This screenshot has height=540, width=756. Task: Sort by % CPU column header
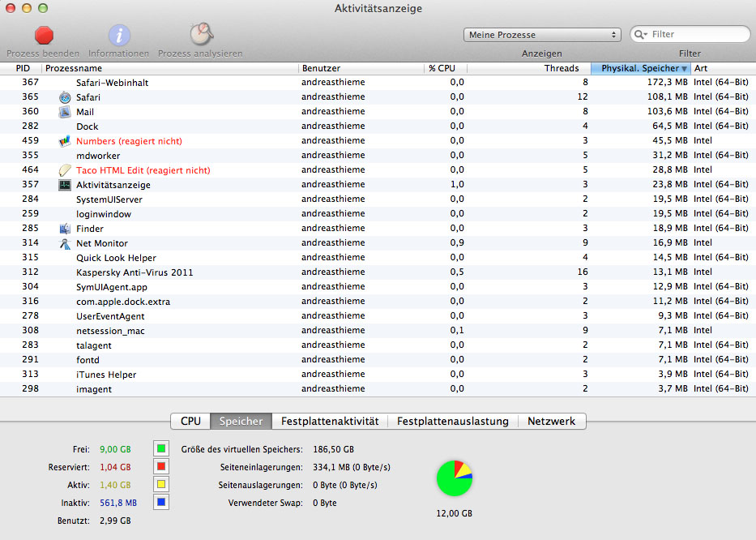(x=446, y=68)
